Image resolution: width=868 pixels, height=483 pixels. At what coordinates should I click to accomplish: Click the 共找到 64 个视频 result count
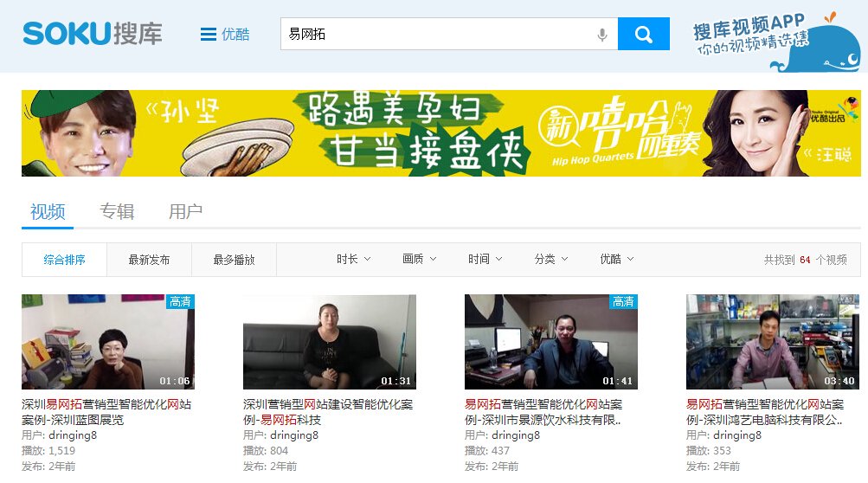(806, 260)
